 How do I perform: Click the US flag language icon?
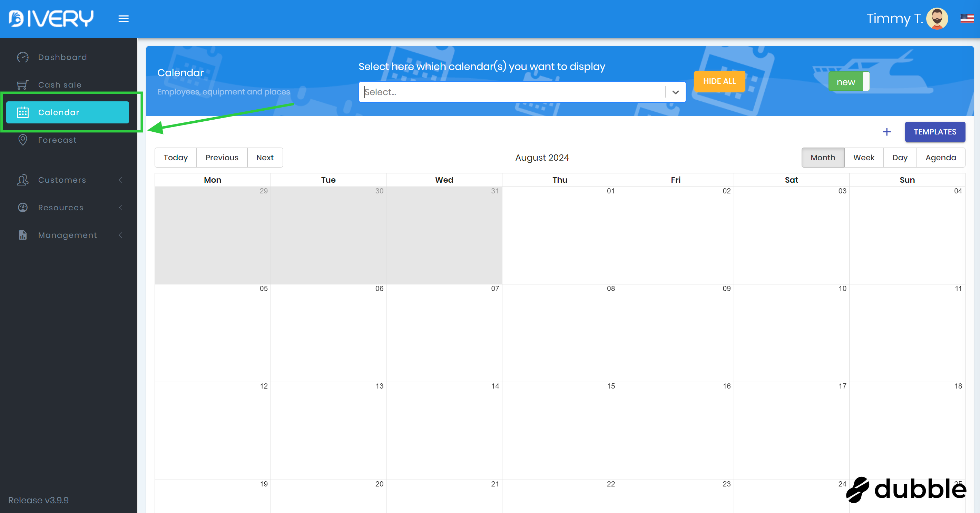(967, 18)
